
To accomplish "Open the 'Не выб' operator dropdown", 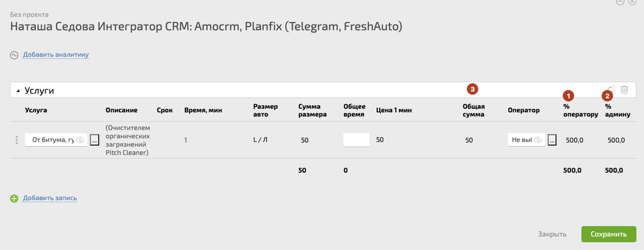I will [x=522, y=140].
